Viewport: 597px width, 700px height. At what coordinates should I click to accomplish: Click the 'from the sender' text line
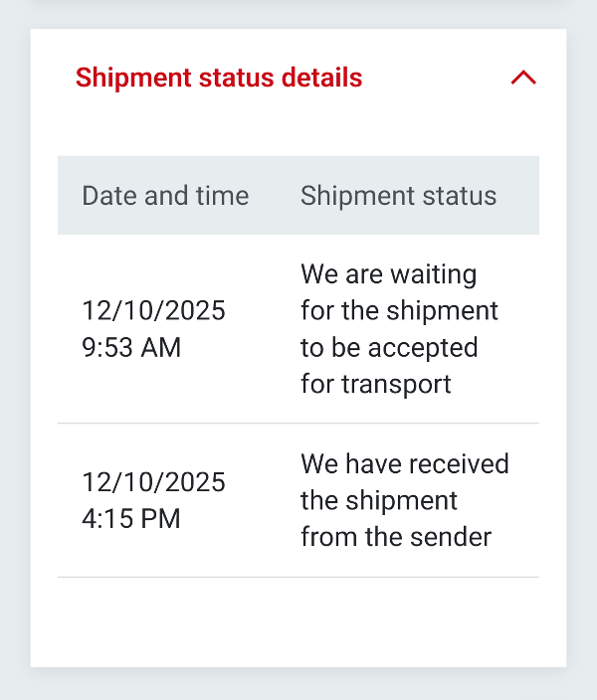[396, 537]
